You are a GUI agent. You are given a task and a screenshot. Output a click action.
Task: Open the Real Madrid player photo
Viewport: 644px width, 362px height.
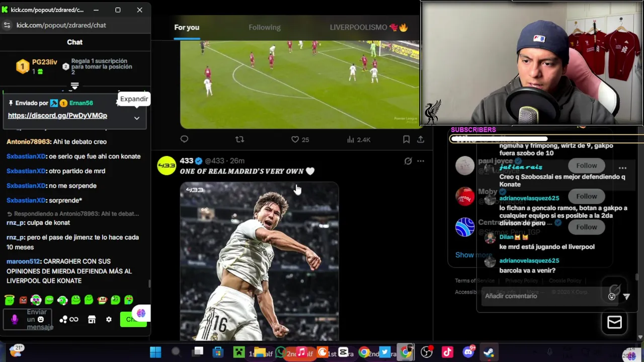tap(260, 261)
